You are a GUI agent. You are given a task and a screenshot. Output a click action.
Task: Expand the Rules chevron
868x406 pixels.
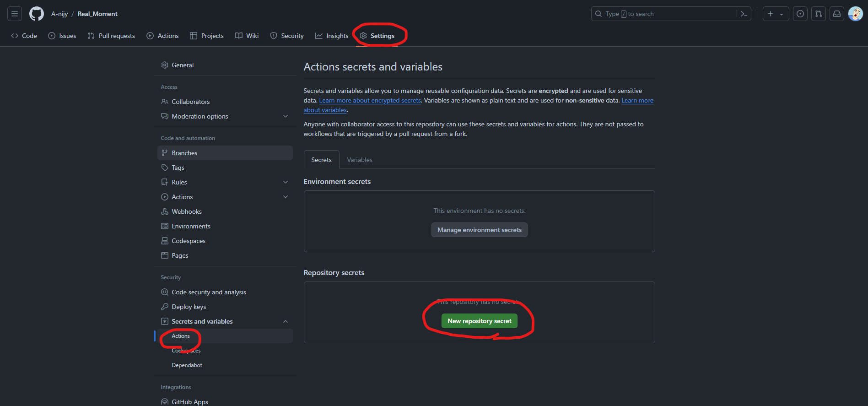(x=286, y=182)
